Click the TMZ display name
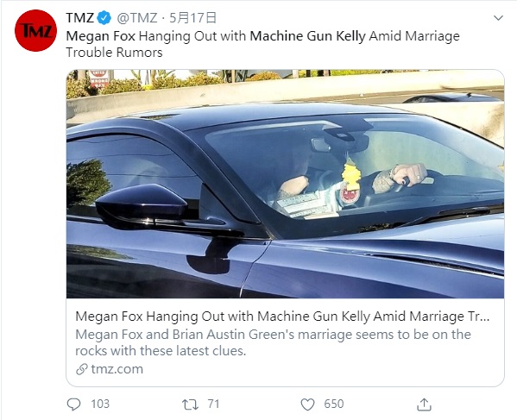The height and width of the screenshot is (420, 517). (79, 18)
